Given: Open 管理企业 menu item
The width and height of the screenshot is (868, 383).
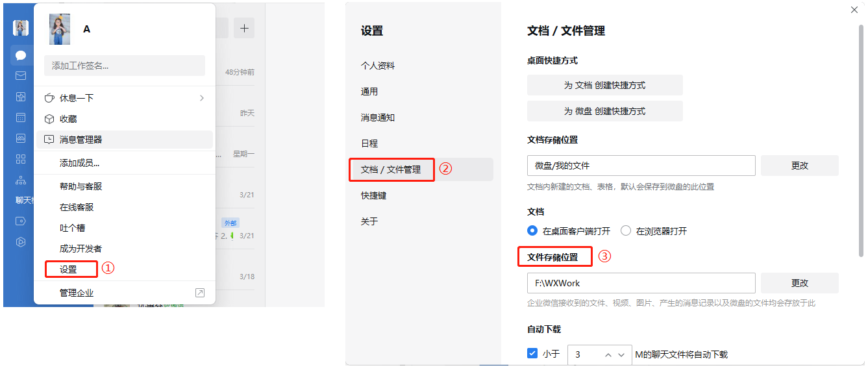Looking at the screenshot, I should click(124, 293).
